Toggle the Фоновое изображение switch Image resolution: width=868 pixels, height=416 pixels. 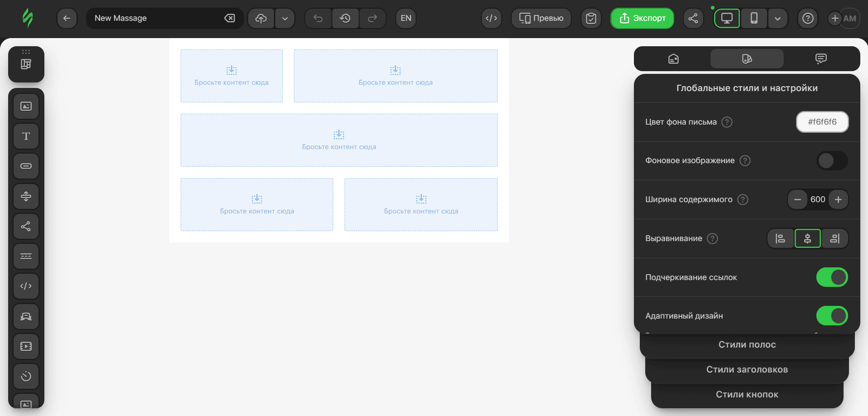832,161
